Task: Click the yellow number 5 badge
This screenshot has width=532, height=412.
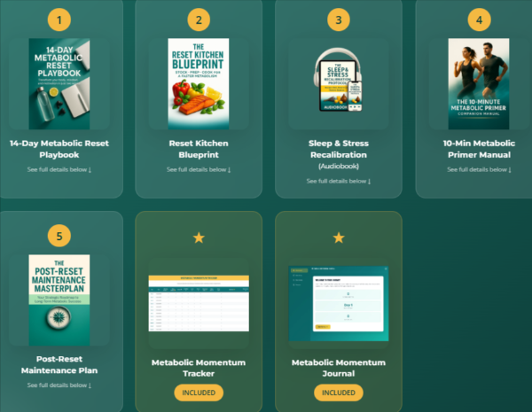Action: (59, 236)
